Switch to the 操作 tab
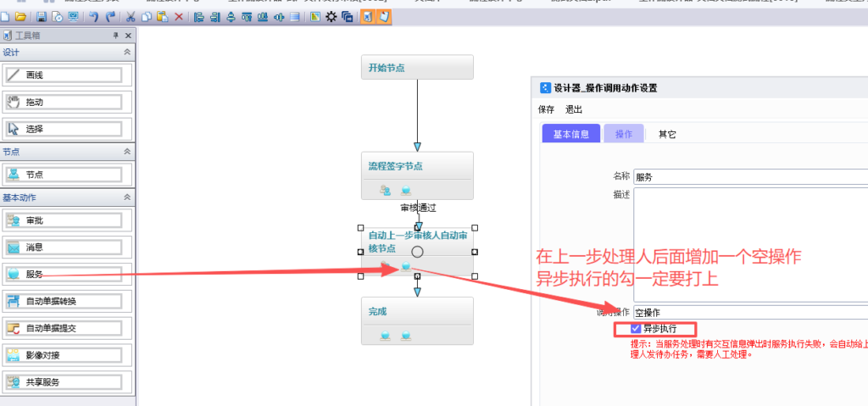The height and width of the screenshot is (406, 868). [624, 133]
